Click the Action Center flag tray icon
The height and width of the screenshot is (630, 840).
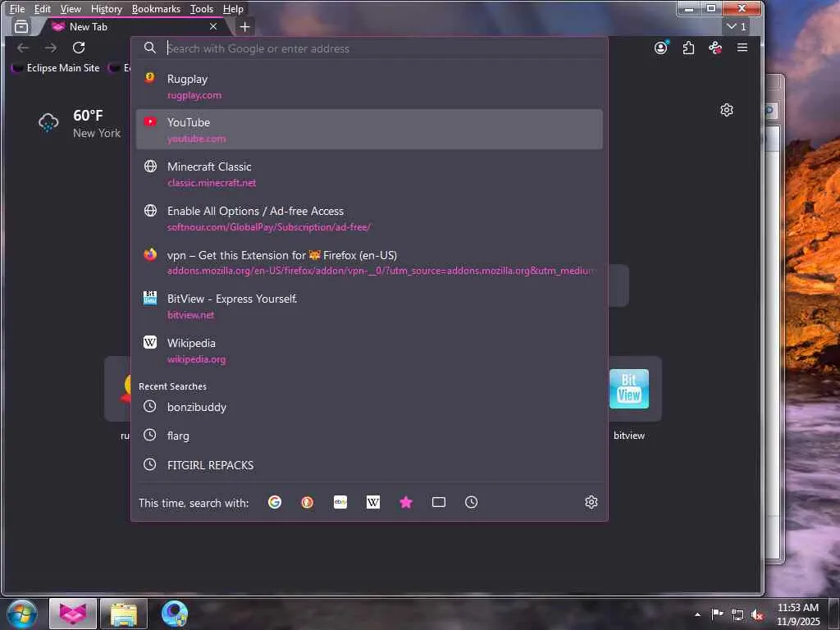click(717, 614)
